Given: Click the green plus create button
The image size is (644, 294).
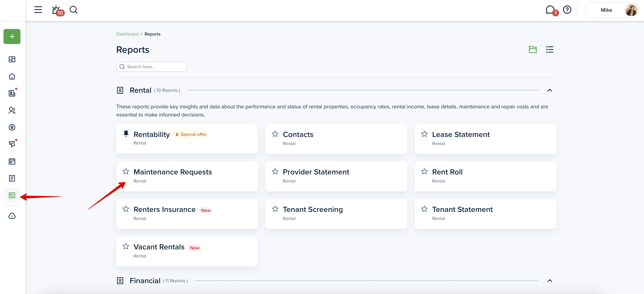Looking at the screenshot, I should [12, 37].
